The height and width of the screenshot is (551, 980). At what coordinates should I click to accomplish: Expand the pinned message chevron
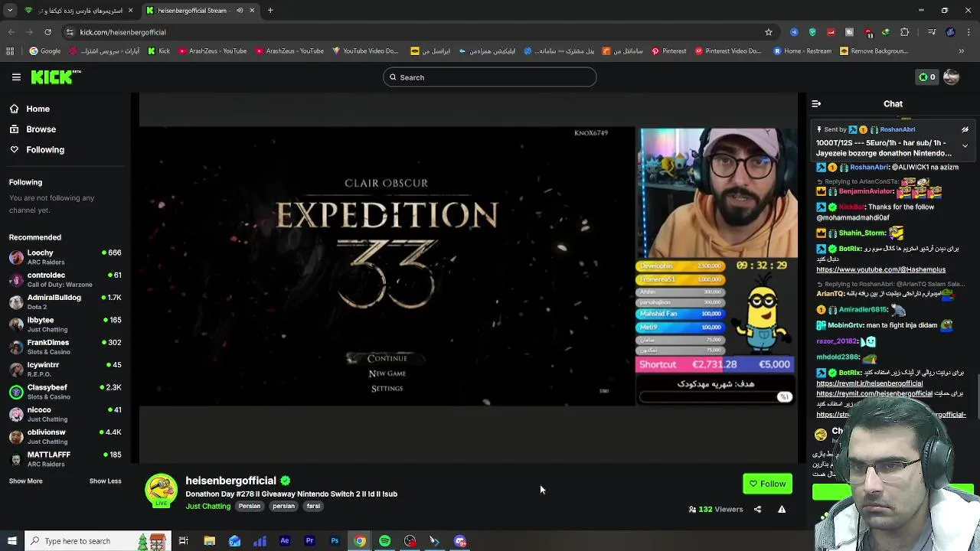click(x=965, y=145)
